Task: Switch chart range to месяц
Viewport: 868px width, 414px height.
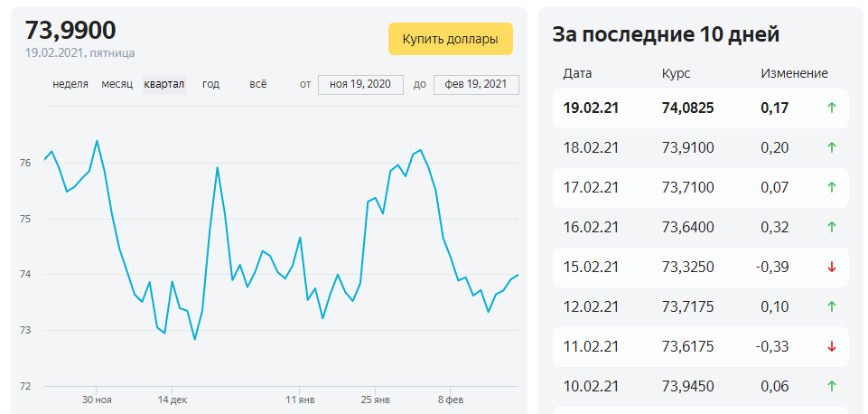Action: click(117, 84)
